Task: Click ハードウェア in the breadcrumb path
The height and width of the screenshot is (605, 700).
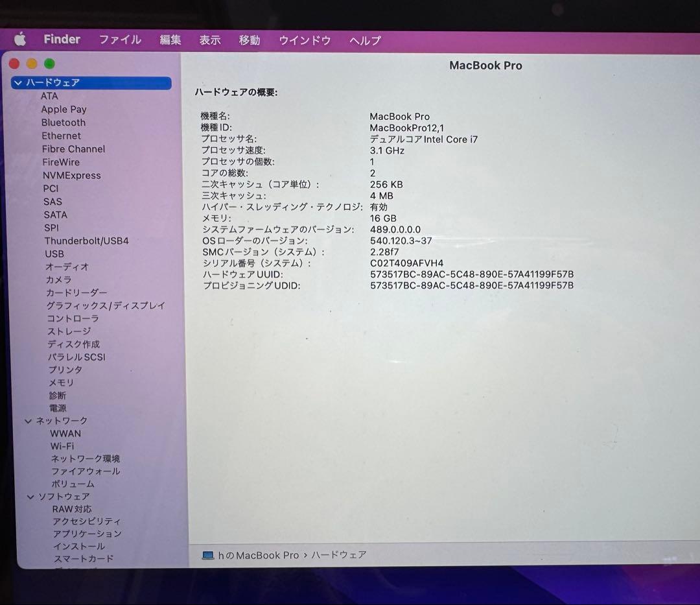Action: pos(338,554)
